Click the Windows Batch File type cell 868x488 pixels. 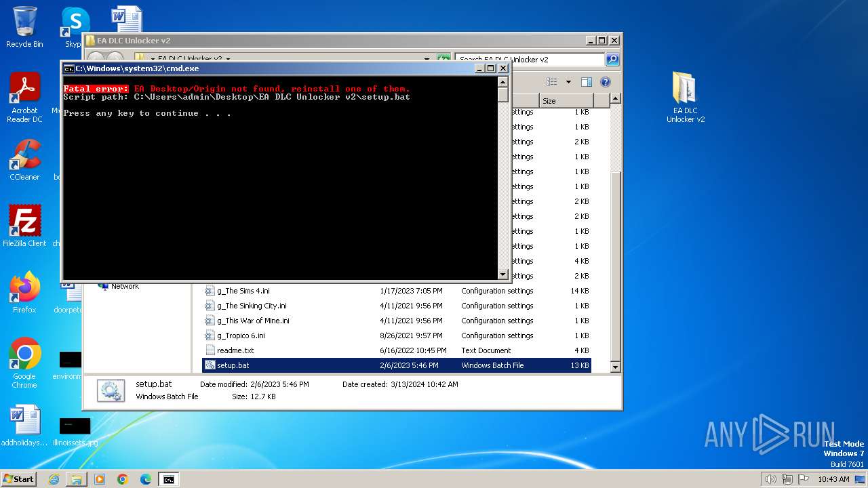(492, 365)
